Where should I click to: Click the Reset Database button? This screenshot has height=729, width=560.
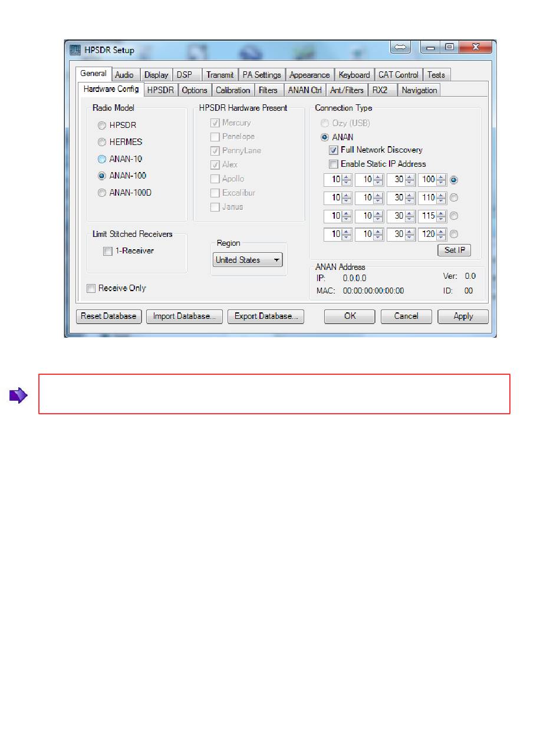point(109,316)
